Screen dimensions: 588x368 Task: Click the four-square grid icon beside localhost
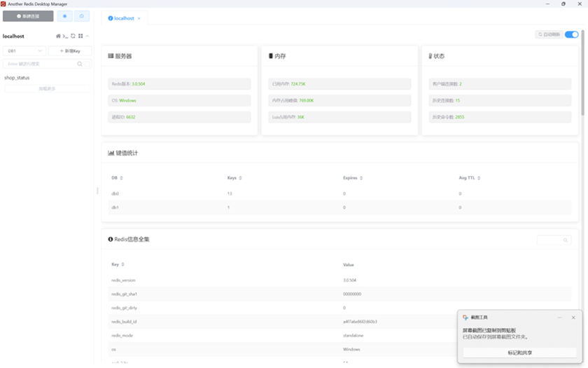tap(80, 36)
